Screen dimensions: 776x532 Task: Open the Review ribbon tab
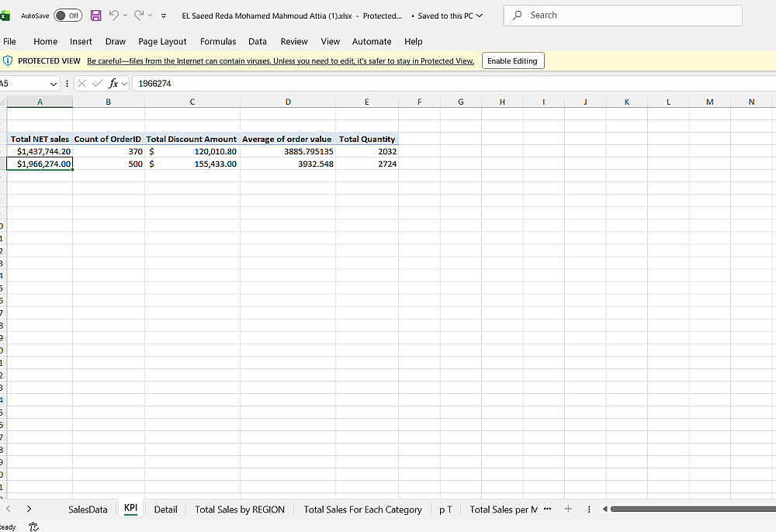pyautogui.click(x=294, y=42)
